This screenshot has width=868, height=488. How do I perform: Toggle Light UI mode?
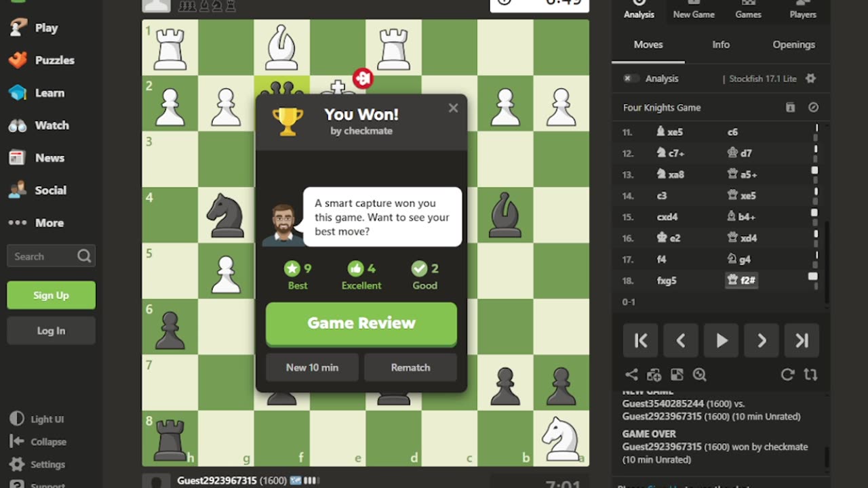coord(38,419)
